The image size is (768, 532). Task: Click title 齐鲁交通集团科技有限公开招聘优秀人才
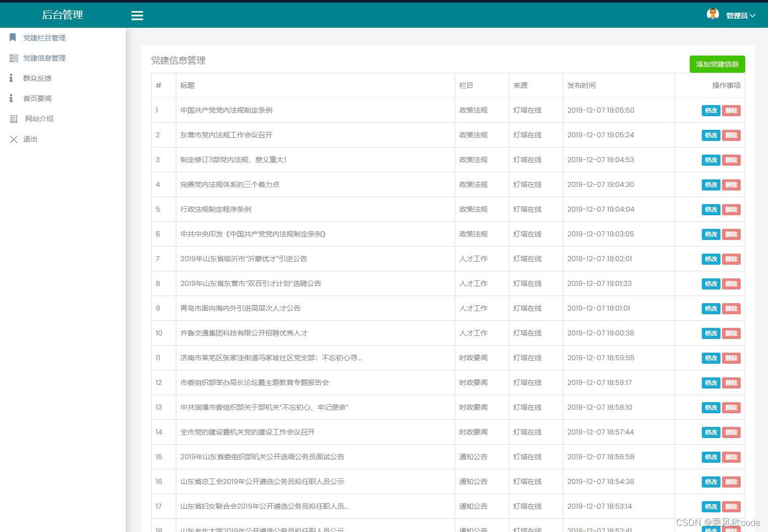(x=244, y=333)
